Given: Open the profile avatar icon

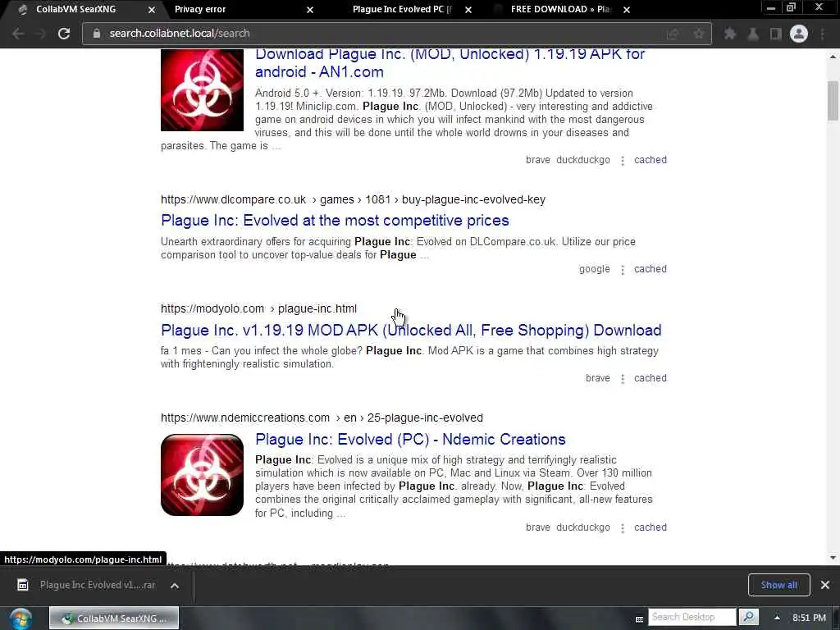Looking at the screenshot, I should pyautogui.click(x=799, y=34).
